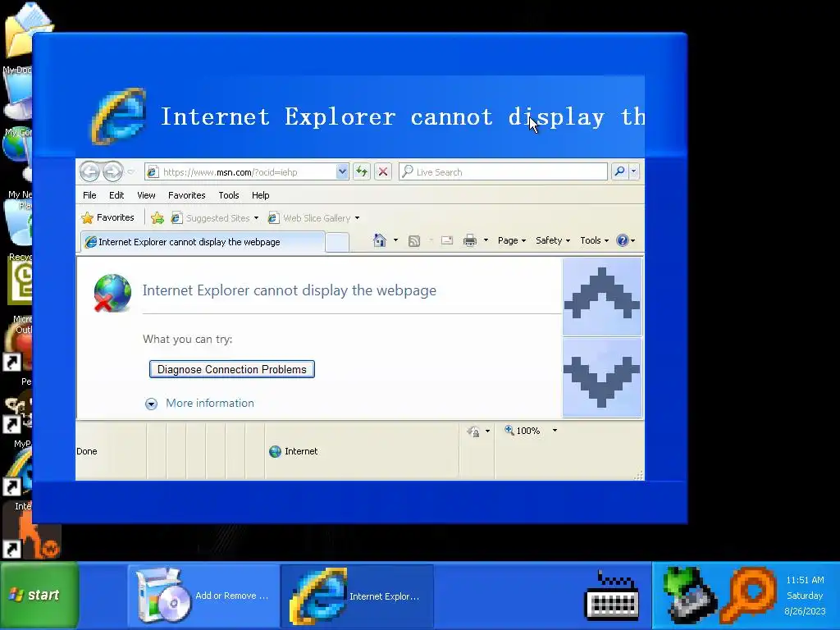Open a new blank tab
This screenshot has height=630, width=840.
click(337, 243)
